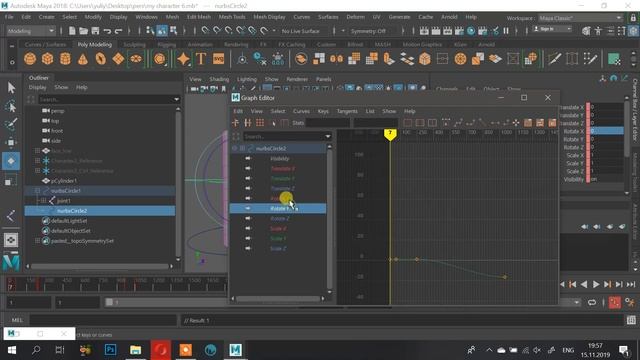Open the Graph Editor search dropdown arrow
This screenshot has height=360, width=640.
point(328,136)
